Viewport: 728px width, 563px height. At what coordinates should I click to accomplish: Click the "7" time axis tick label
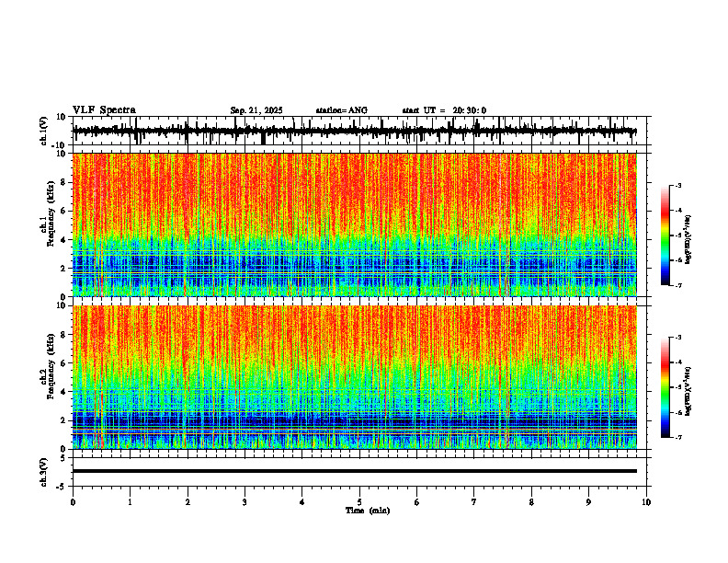[x=474, y=502]
